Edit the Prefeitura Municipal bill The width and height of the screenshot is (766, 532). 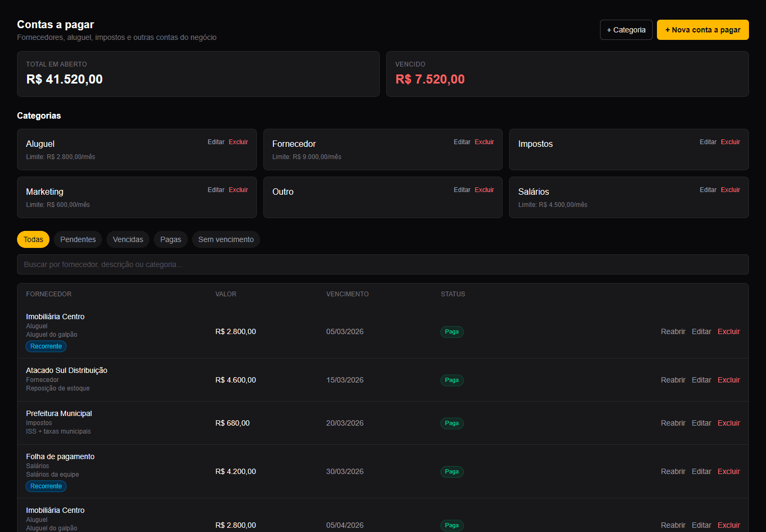[x=702, y=423]
